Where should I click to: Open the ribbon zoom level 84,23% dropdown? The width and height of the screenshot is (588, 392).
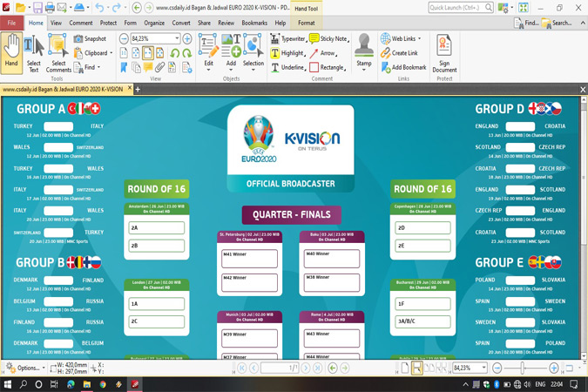pos(177,38)
